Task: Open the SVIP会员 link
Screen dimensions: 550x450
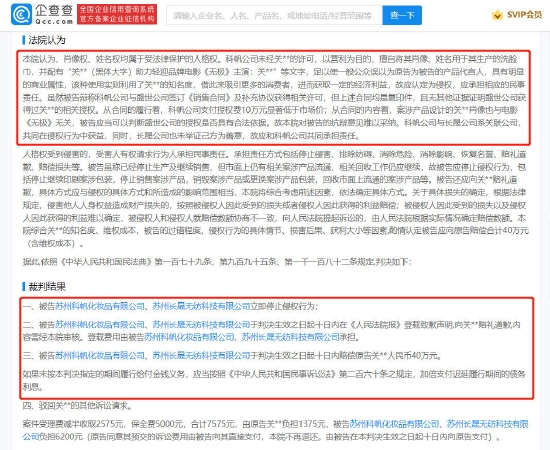Action: coord(524,15)
